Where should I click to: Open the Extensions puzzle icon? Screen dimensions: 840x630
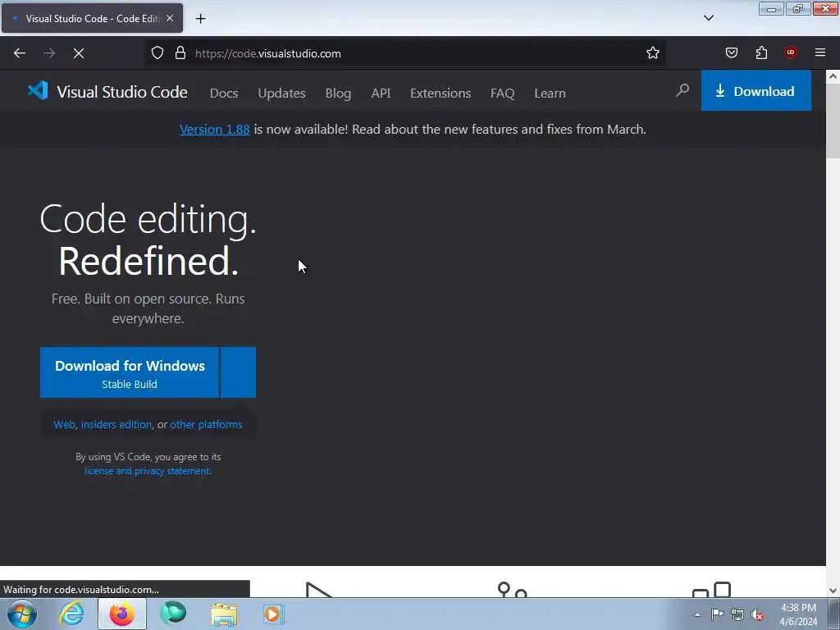tap(761, 53)
